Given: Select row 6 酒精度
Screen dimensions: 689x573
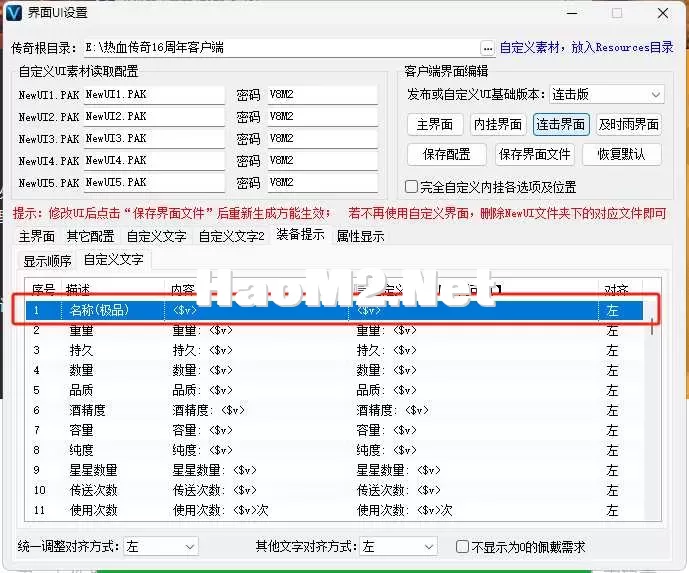Looking at the screenshot, I should click(334, 410).
